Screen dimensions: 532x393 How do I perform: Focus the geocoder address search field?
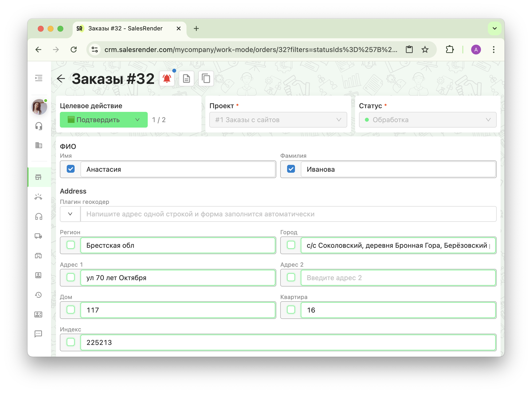pyautogui.click(x=288, y=214)
